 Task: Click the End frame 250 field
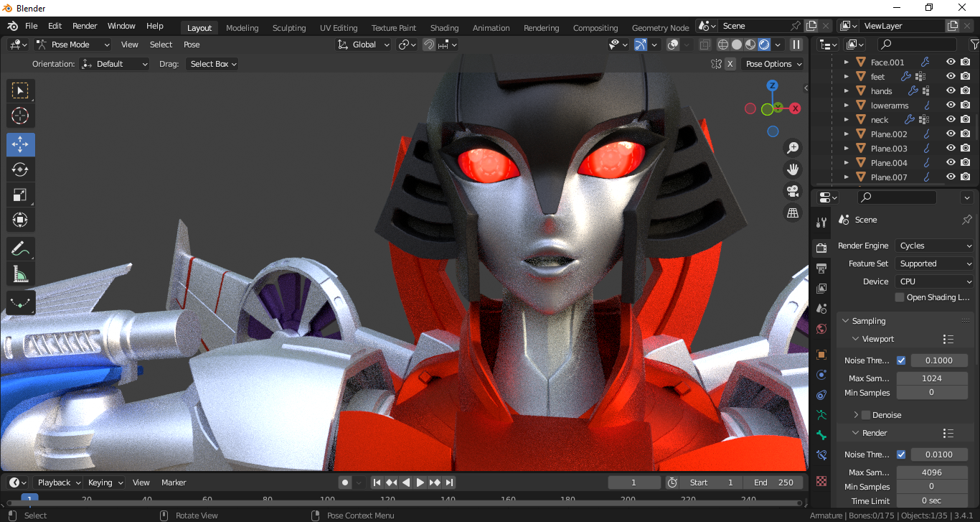pos(773,483)
